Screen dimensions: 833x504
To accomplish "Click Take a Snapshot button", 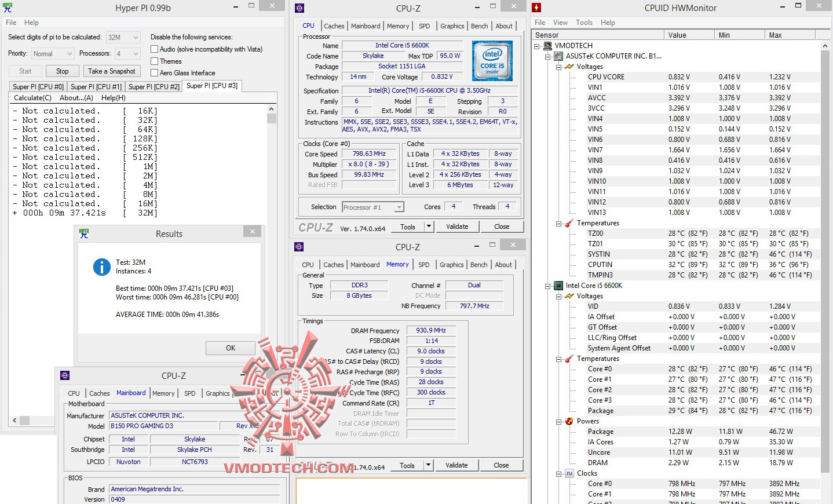I will coord(112,71).
